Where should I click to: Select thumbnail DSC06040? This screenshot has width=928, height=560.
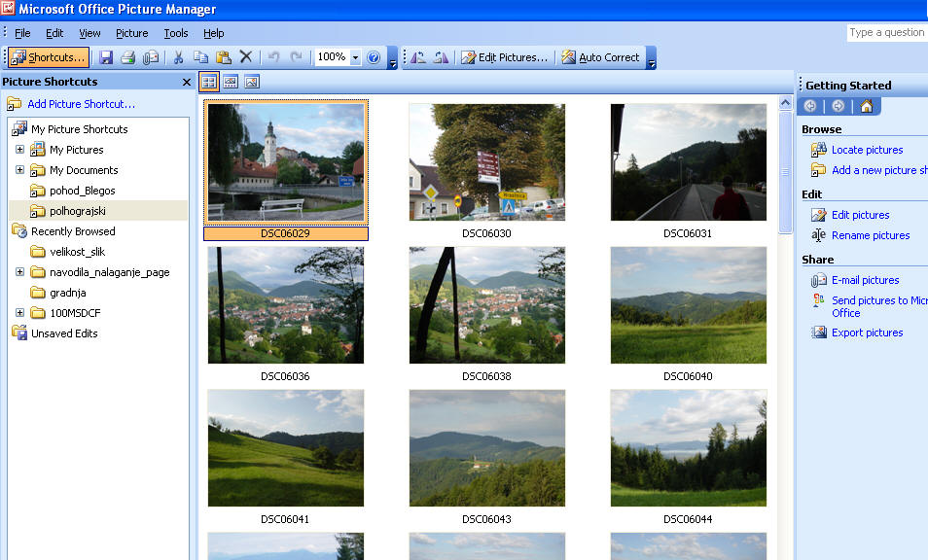(x=689, y=305)
